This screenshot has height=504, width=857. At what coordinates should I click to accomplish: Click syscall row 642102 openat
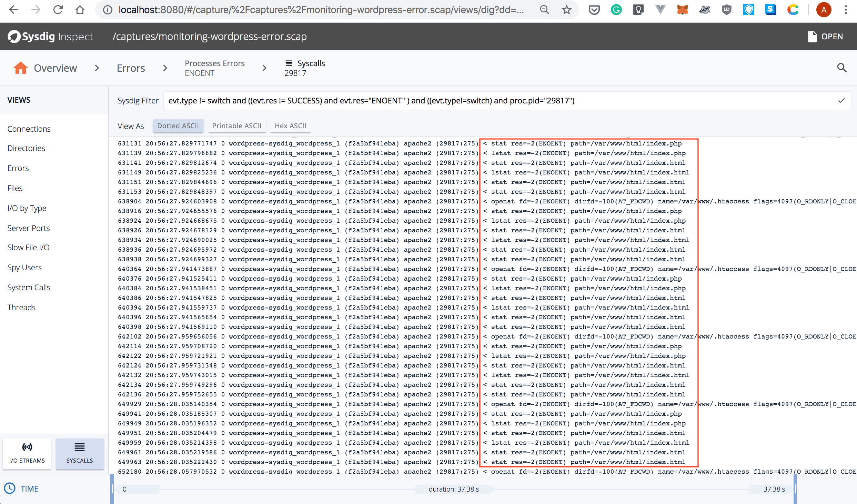click(x=487, y=336)
